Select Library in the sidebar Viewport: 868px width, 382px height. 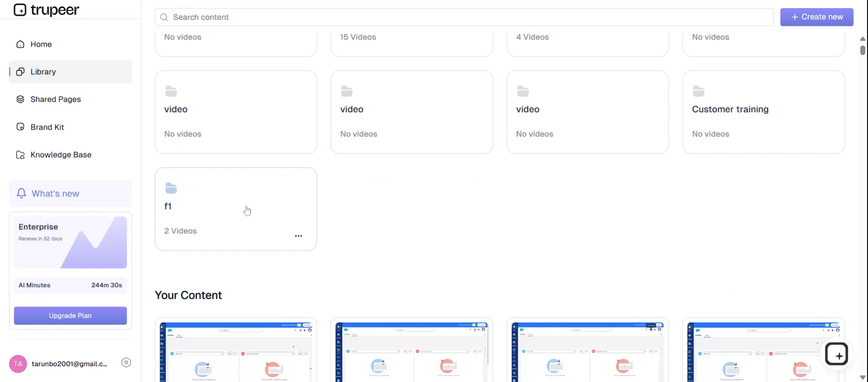[70, 72]
